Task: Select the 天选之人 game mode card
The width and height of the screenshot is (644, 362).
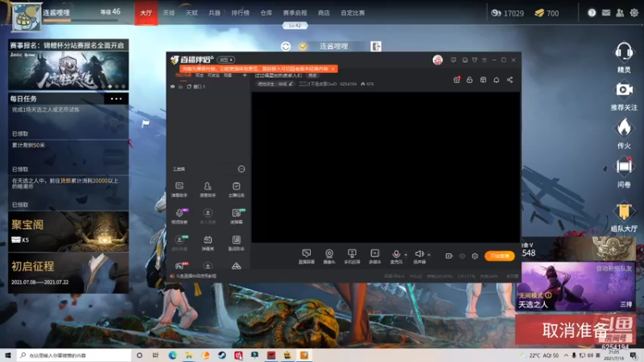Action: [x=575, y=286]
